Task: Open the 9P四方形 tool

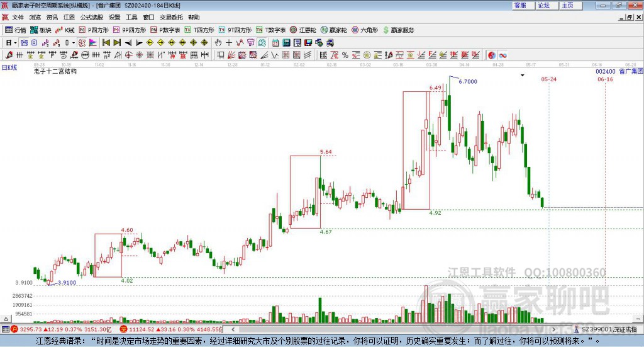Action: pos(130,30)
